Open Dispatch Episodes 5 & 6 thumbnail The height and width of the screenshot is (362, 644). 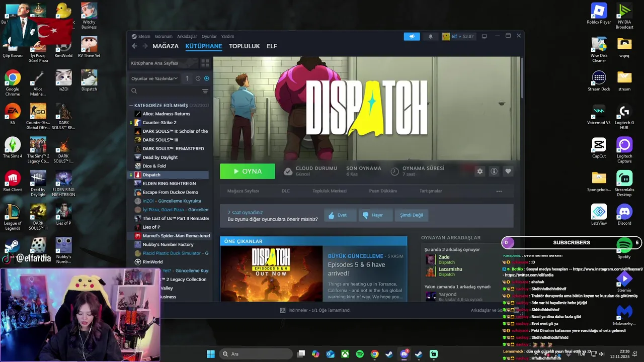coord(271,274)
